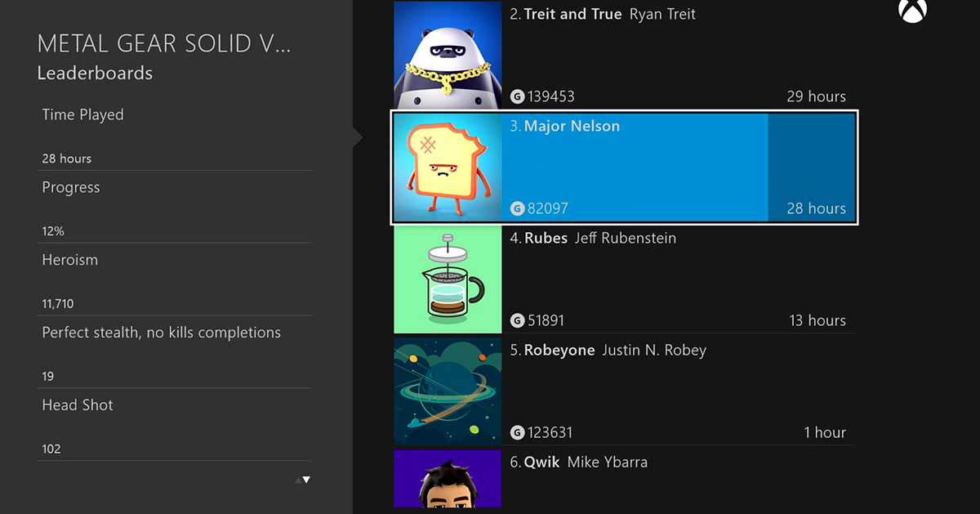Click Gamerscore G icon beside 139453
Screen dimensions: 980x514
(517, 96)
